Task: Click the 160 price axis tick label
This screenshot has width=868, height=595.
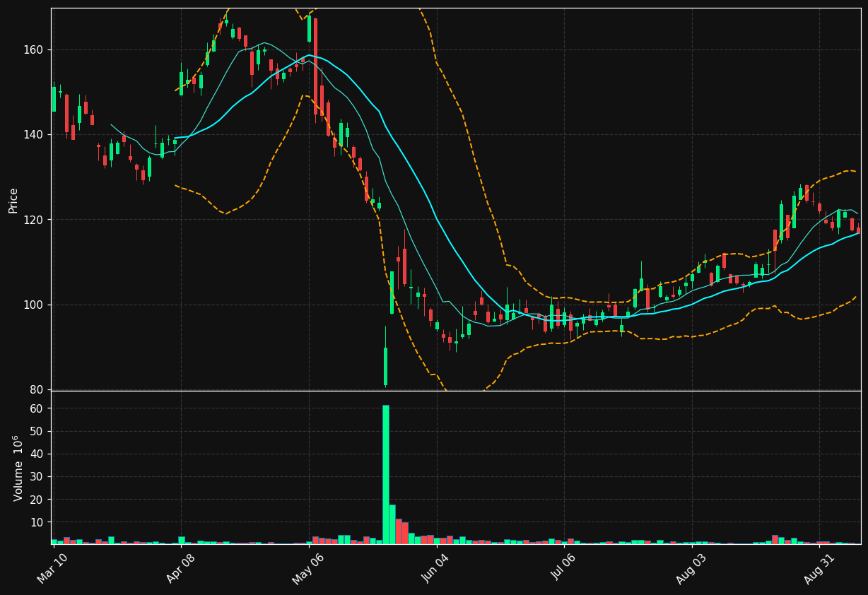Action: [34, 50]
